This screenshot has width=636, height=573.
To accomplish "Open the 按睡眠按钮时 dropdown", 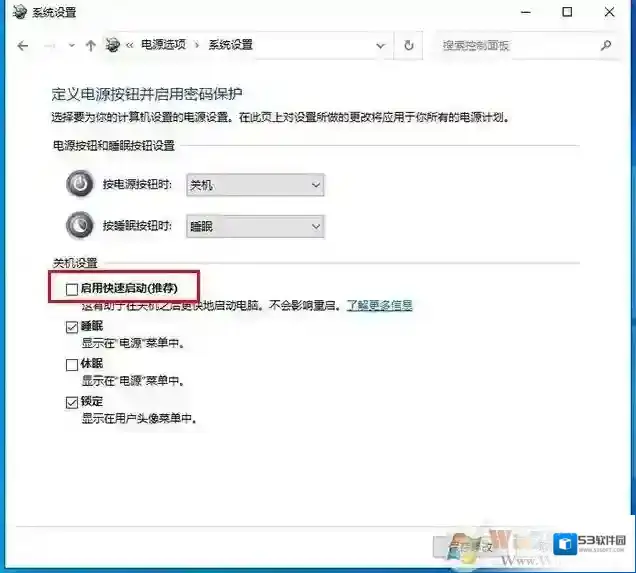I will pos(255,227).
